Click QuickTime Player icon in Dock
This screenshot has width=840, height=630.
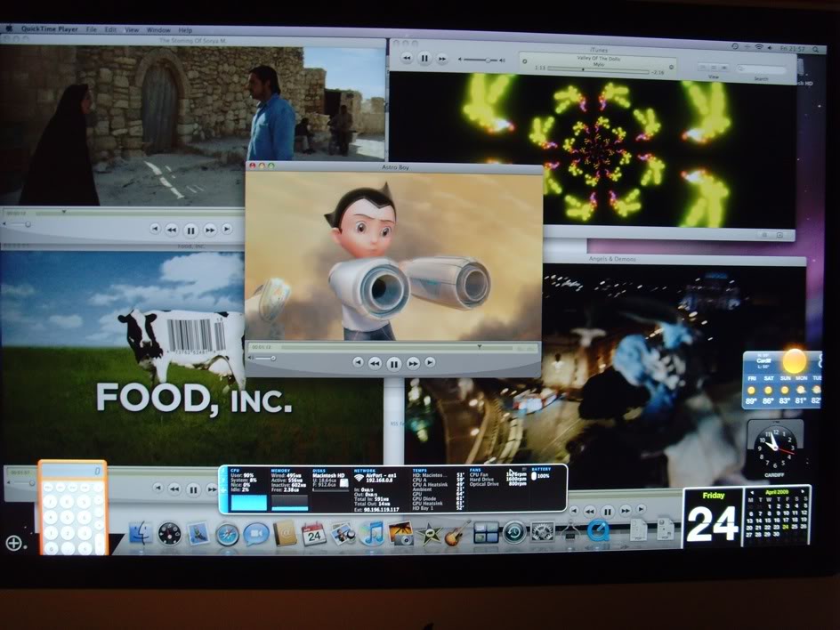click(598, 531)
